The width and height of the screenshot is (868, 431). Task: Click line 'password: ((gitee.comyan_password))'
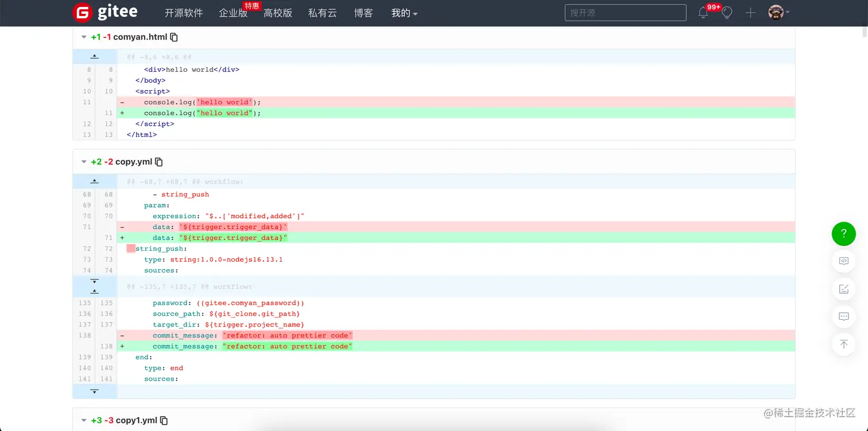click(228, 303)
